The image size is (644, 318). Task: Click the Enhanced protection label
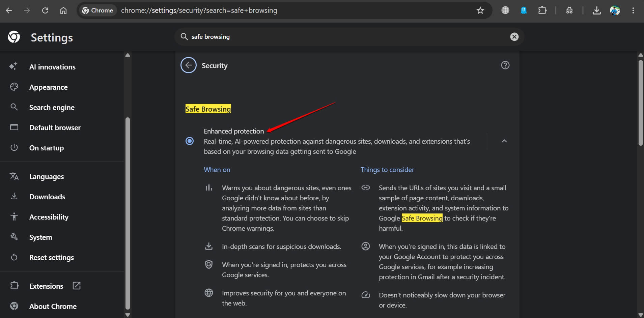234,131
